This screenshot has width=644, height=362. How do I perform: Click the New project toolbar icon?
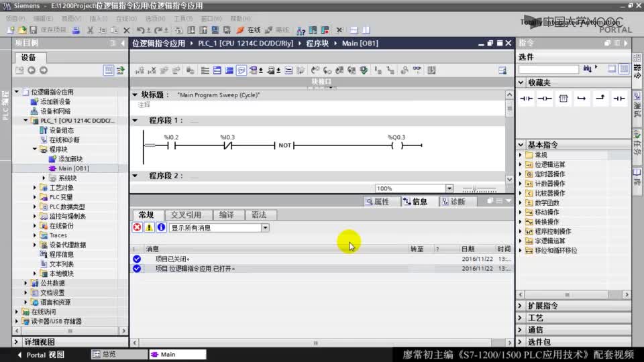pos(10,30)
